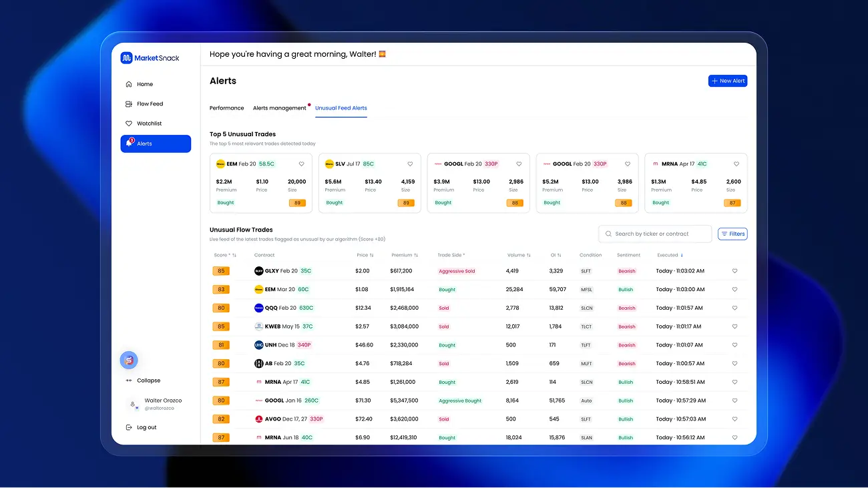Click EEM logo in top trades card
The width and height of the screenshot is (868, 488).
[x=220, y=164]
